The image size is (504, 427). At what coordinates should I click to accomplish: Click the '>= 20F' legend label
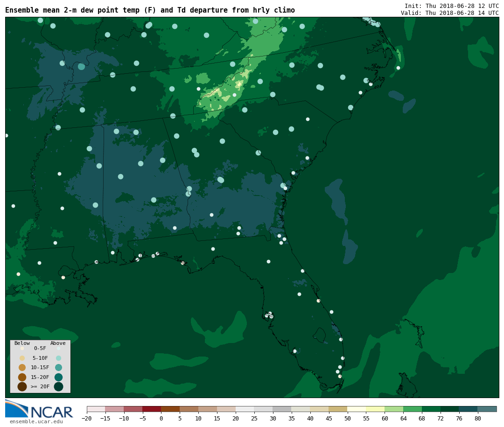click(40, 386)
